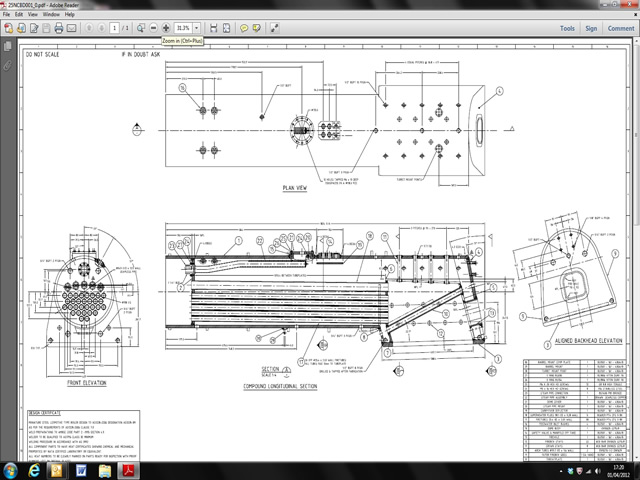Open the attachments paperclip panel
The height and width of the screenshot is (480, 640).
coord(8,63)
